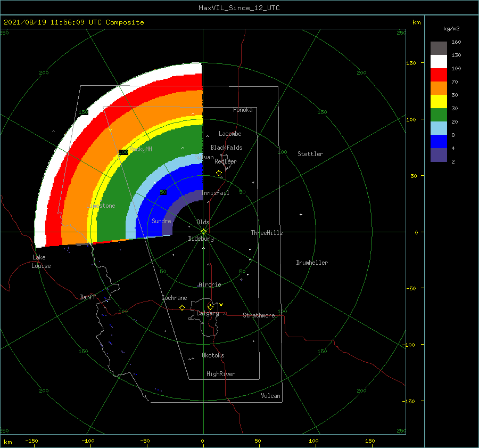Select the Okotoks label
This screenshot has height=448, width=479.
tap(213, 355)
